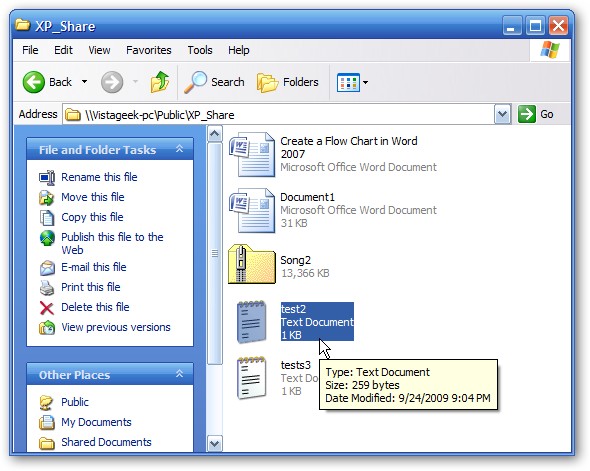Open the File menu

(x=30, y=50)
